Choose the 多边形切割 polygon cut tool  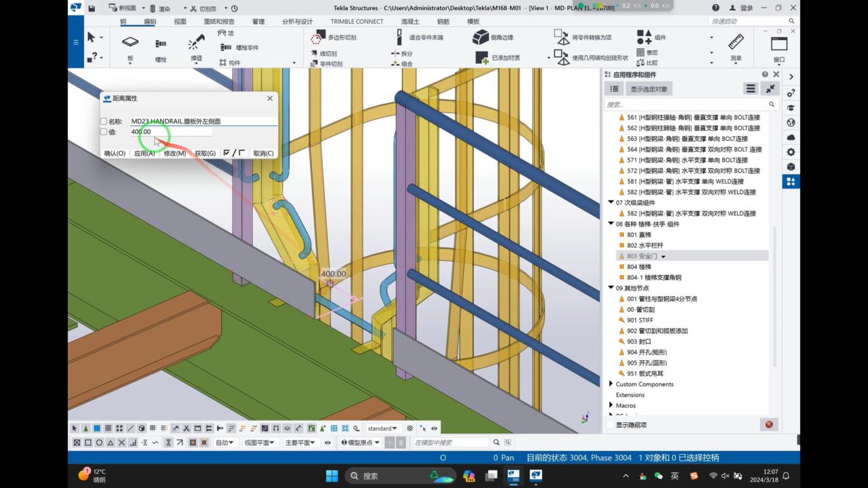(x=333, y=37)
